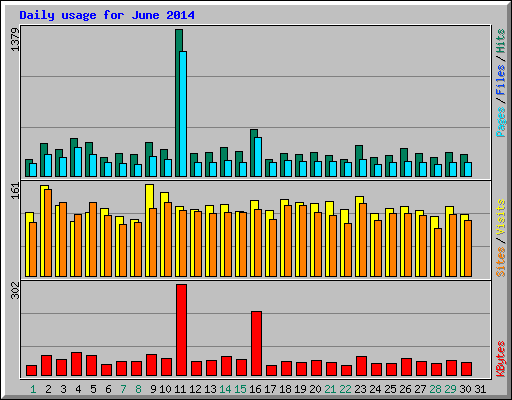Screen dimensions: 512x400
Task: Click day label 19 on the x-axis
Action: [x=300, y=389]
